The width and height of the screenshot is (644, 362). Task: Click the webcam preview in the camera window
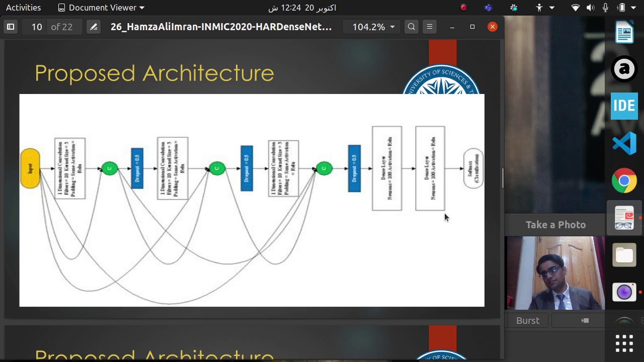pos(555,273)
